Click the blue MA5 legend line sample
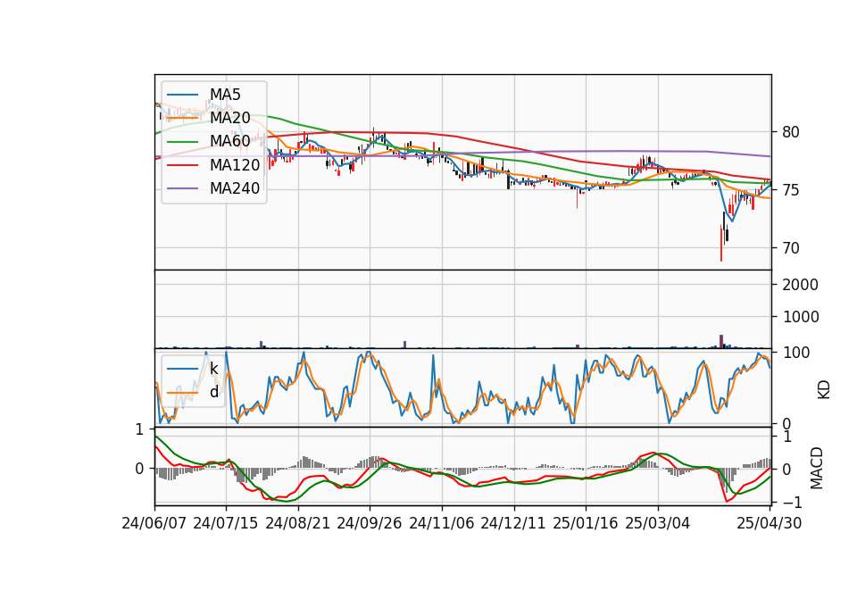The height and width of the screenshot is (616, 857). click(x=182, y=95)
